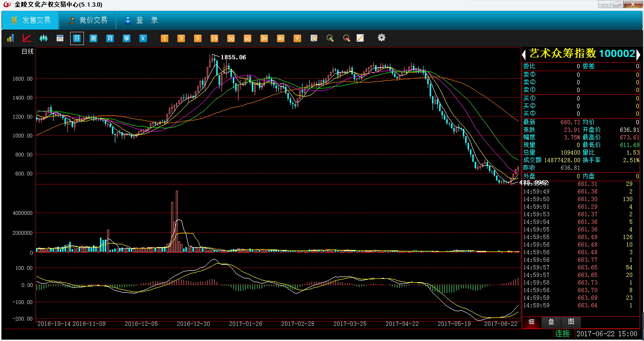644x341 pixels.
Task: Click the 1855.06 peak price label
Action: coord(233,57)
